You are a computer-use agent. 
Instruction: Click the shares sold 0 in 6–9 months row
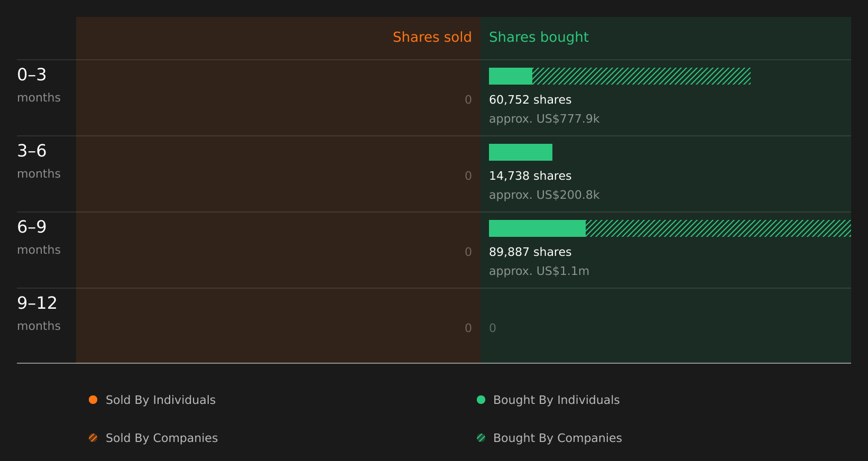click(x=468, y=252)
